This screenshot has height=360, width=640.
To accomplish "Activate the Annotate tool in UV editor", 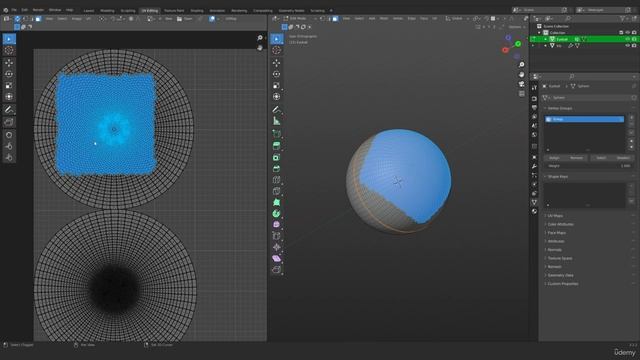I will click(9, 110).
